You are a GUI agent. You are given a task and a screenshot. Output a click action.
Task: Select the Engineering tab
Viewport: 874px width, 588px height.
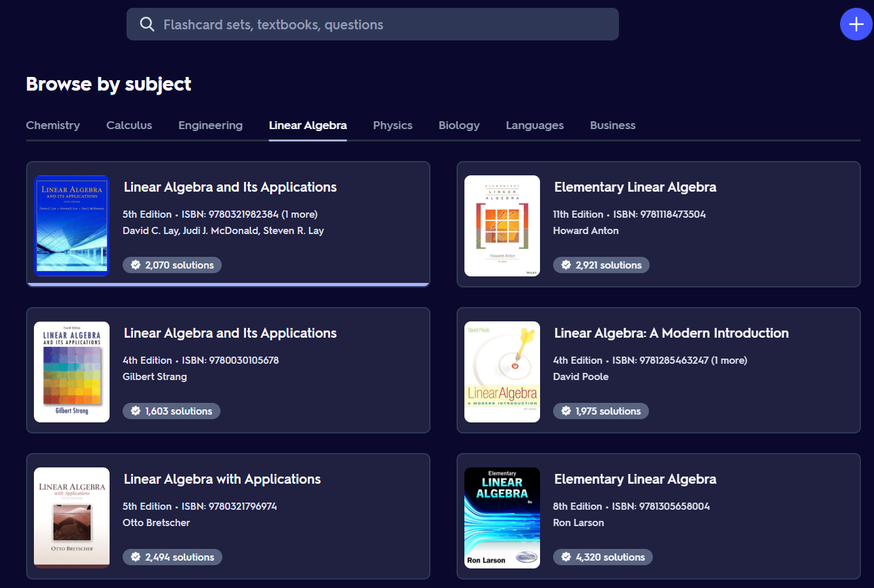(x=210, y=125)
